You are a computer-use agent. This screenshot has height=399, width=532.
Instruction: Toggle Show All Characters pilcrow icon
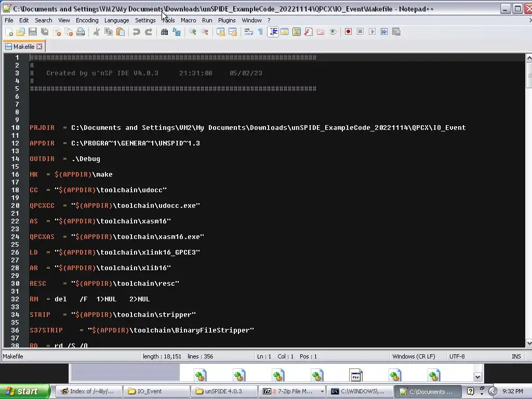pos(261,32)
